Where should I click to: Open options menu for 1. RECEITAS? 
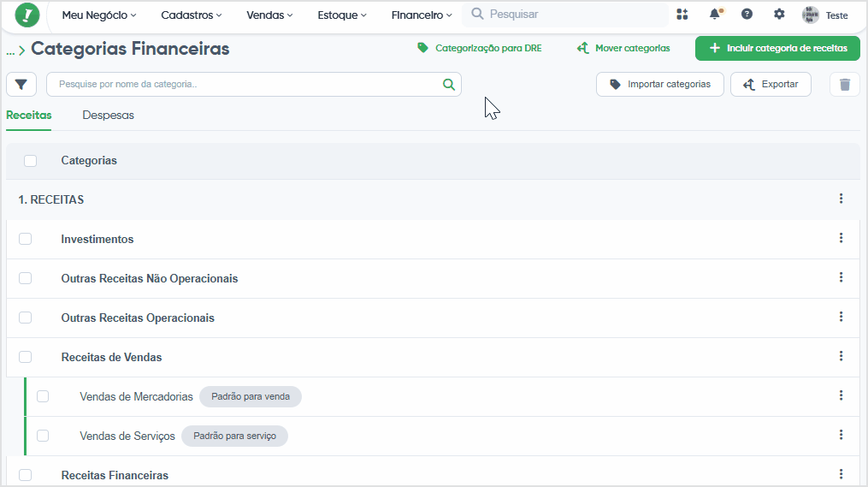coord(841,199)
